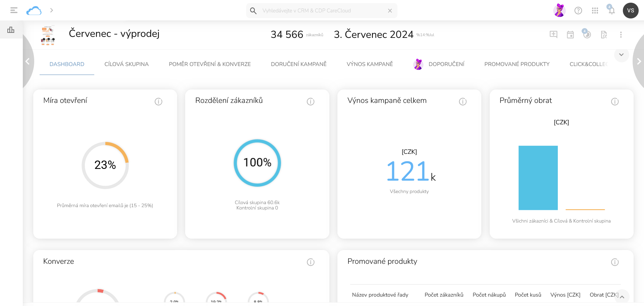
Task: Click the 100% customer split ring
Action: tap(257, 163)
